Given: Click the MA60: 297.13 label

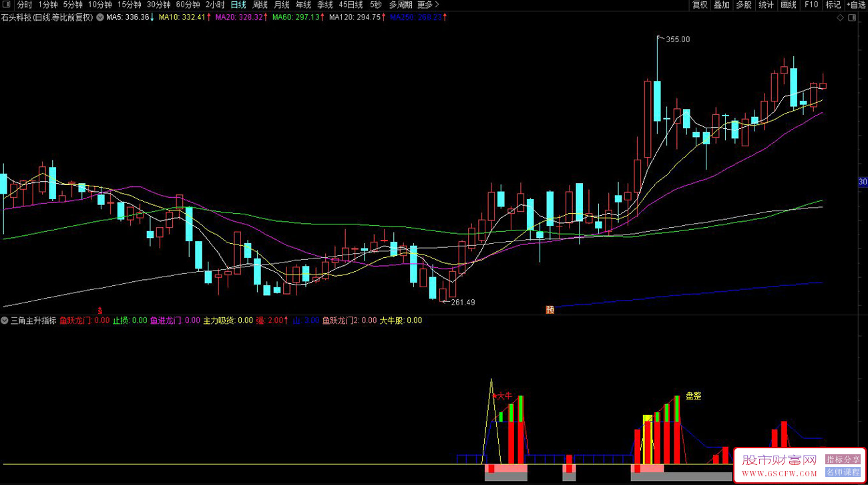Looking at the screenshot, I should coord(298,17).
